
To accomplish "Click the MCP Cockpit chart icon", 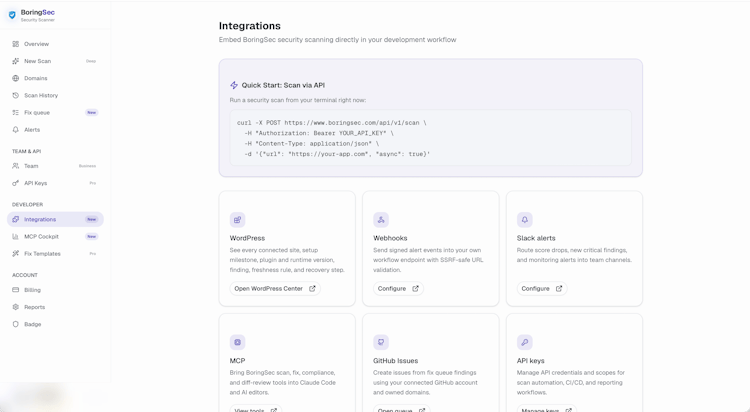I will [15, 237].
